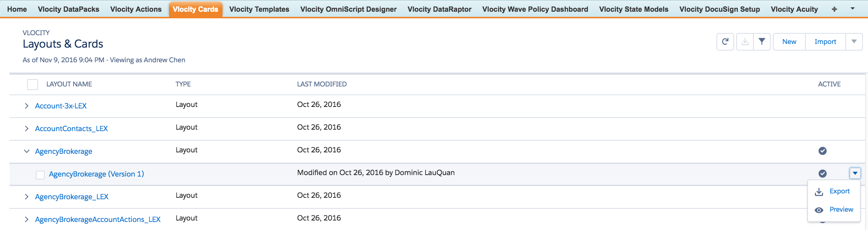868x230 pixels.
Task: Open the Vlocity State Models tab
Action: click(634, 9)
